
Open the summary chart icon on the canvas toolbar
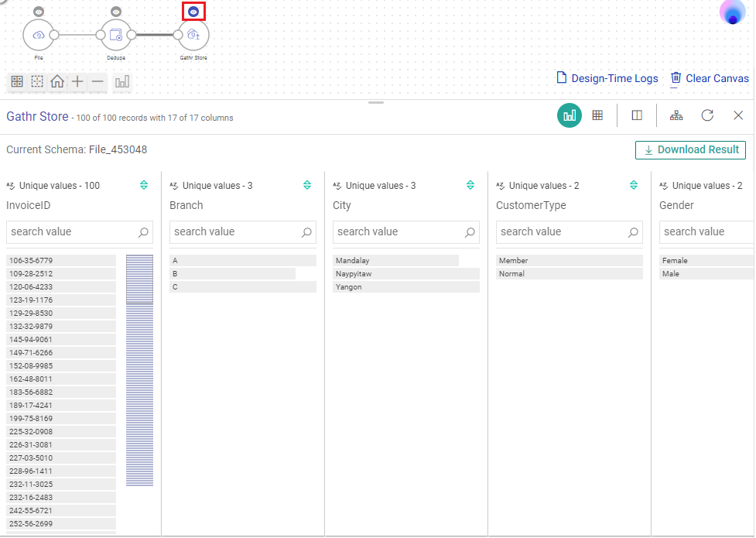(x=121, y=81)
